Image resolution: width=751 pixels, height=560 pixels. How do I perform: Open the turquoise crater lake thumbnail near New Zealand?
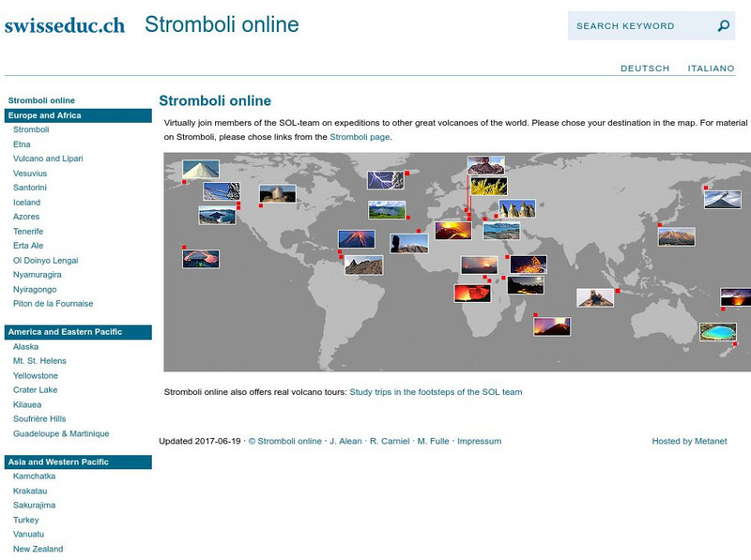pos(717,332)
